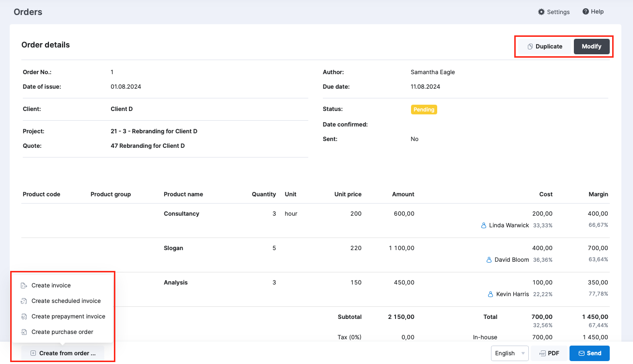
Task: Export the order as PDF
Action: [549, 353]
